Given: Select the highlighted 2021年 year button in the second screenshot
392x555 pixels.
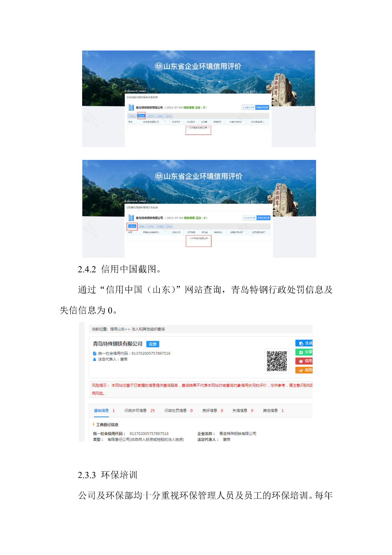Looking at the screenshot, I should click(x=132, y=227).
